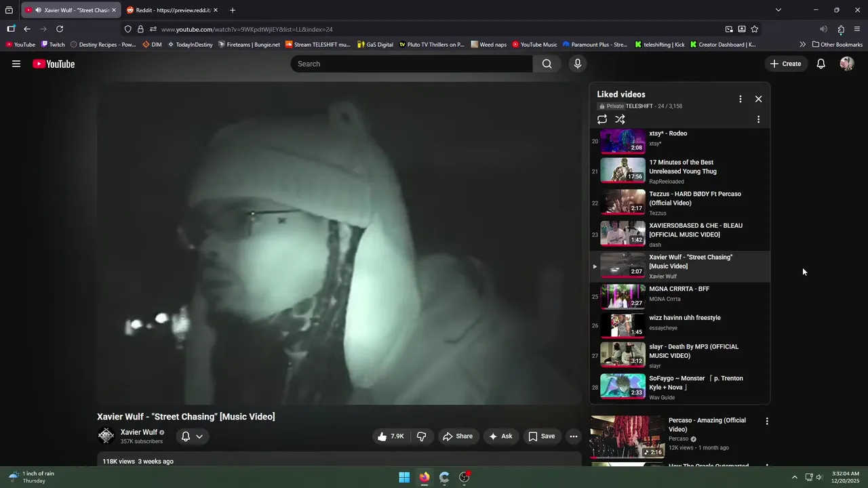Screen dimensions: 868x488
Task: Open the notifications bell in YouTube header
Action: (821, 64)
